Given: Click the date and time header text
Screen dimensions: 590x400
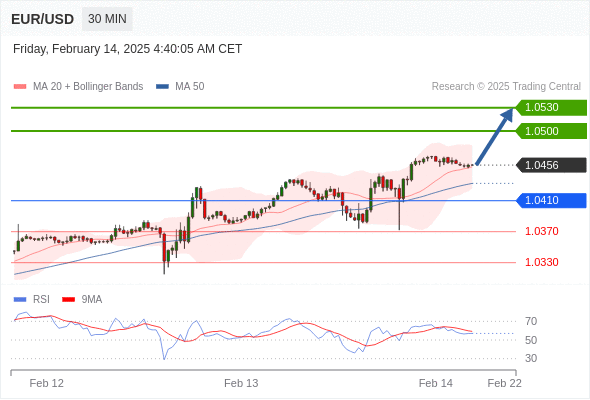Looking at the screenshot, I should (128, 49).
